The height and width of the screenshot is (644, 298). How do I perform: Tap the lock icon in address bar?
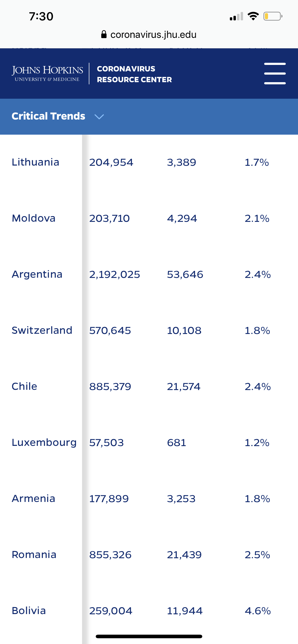pos(104,34)
